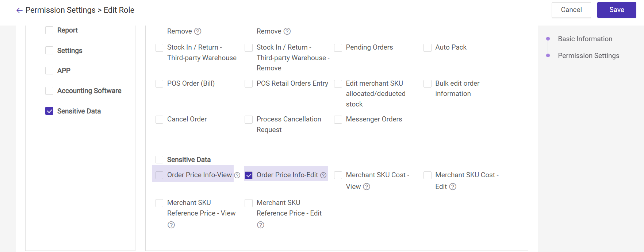Check the Auto Pack permission
Viewport: 644px width, 252px height.
[428, 48]
